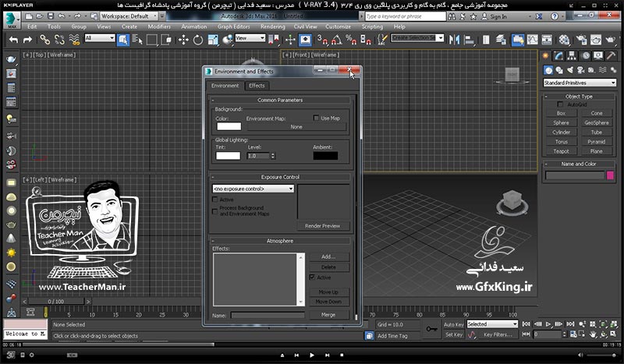Open the Utilities hammer panel tab
This screenshot has height=364, width=624.
click(611, 55)
